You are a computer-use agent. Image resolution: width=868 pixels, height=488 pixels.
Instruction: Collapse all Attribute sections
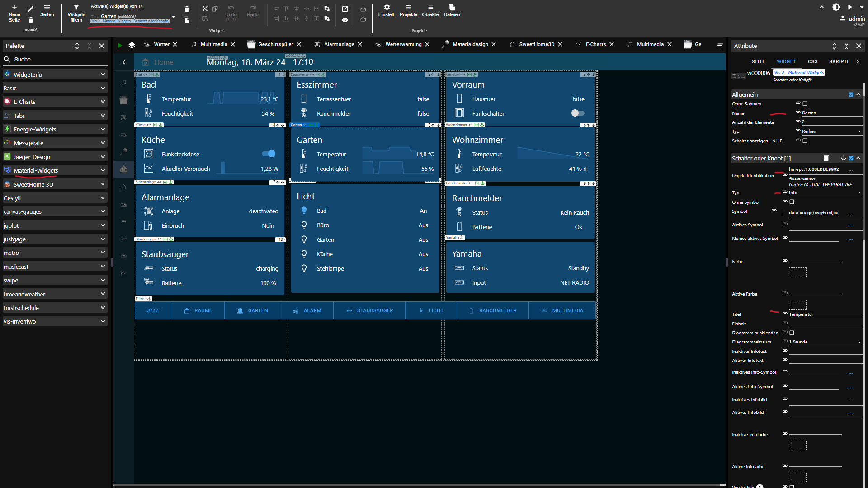pos(846,46)
